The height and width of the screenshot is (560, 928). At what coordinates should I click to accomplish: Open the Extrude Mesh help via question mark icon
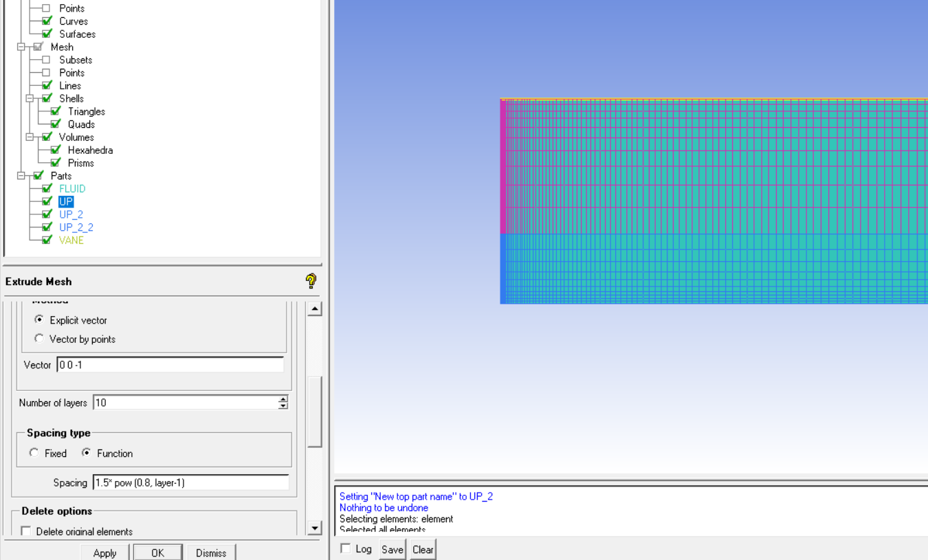point(311,281)
